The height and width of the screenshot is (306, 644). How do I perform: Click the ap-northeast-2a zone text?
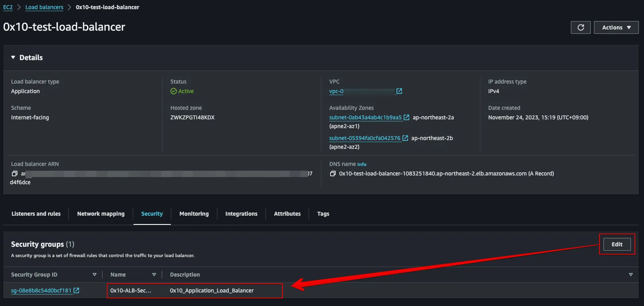433,117
